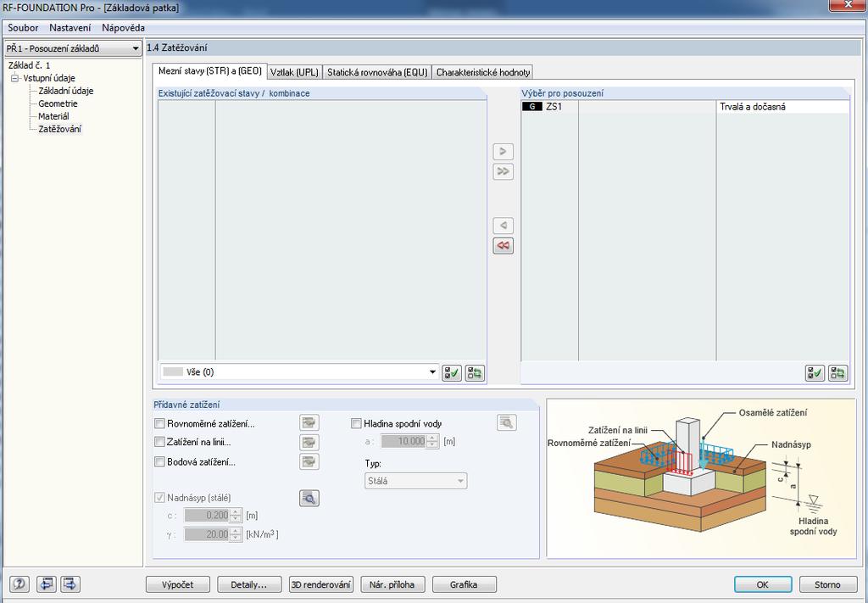Open the Vše (0) filter dropdown

tap(299, 372)
